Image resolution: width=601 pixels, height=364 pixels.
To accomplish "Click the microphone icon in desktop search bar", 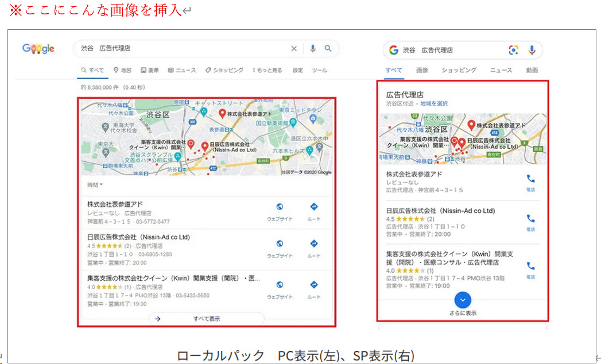I will pos(313,49).
